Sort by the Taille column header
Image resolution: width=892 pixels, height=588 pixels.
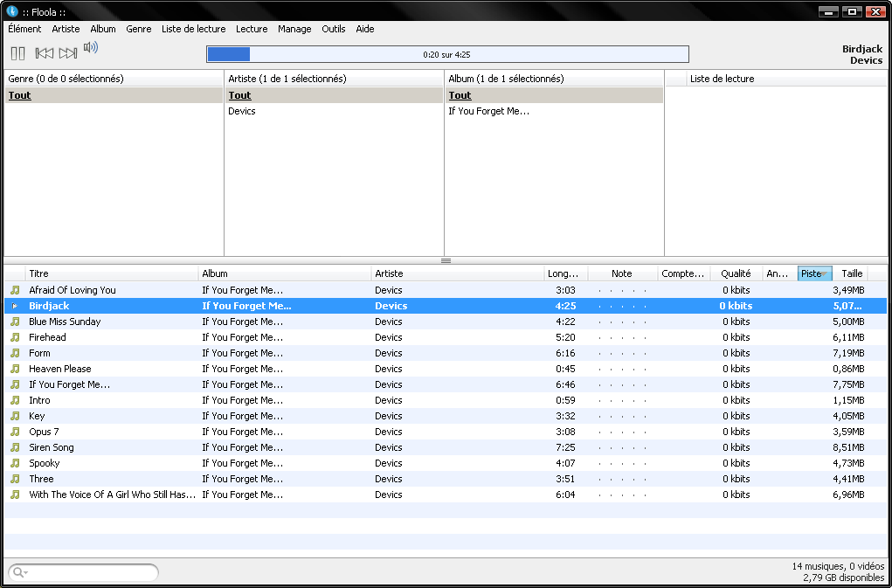tap(852, 273)
